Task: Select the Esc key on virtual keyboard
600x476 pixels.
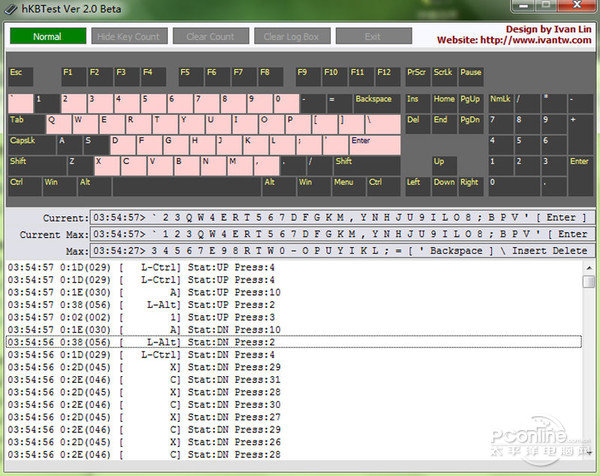Action: coord(21,77)
